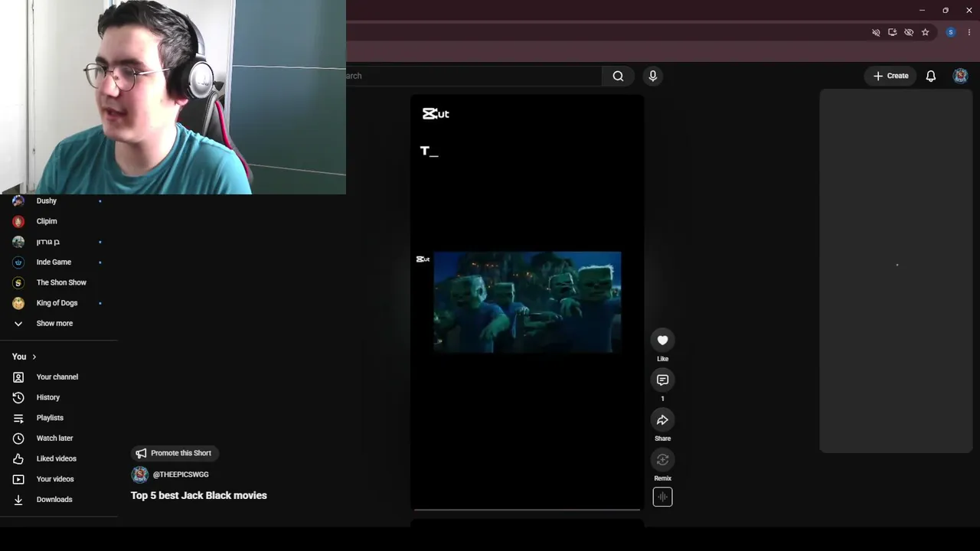
Task: Open the YouTube account avatar menu
Action: [960, 76]
